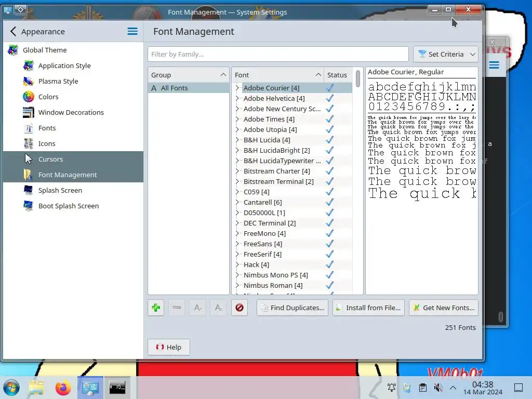532x399 pixels.
Task: Toggle status checkmark for Adobe Utopia
Action: coord(329,129)
